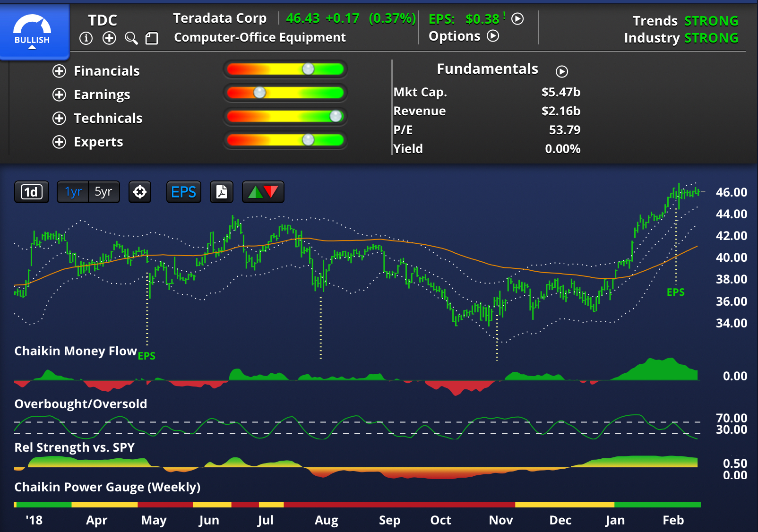Click the add-to-watchlist plus icon beside TDC
Screen dimensions: 758x532
109,38
